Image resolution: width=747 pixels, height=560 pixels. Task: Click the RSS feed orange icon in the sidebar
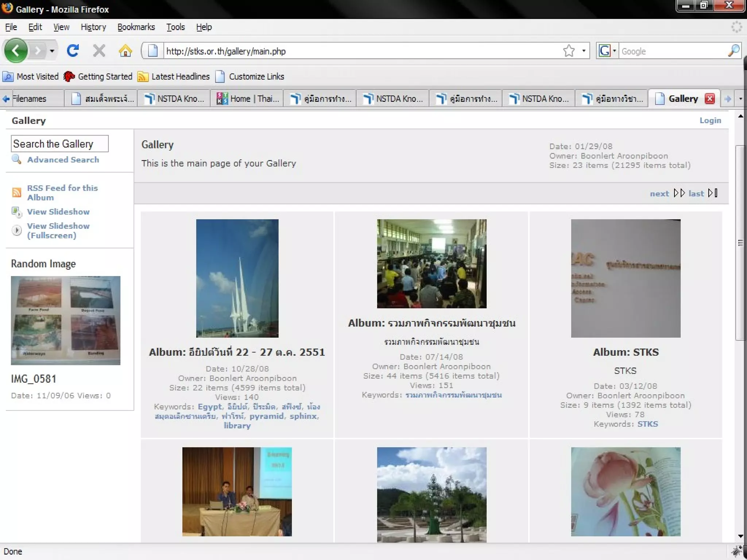[x=17, y=192]
